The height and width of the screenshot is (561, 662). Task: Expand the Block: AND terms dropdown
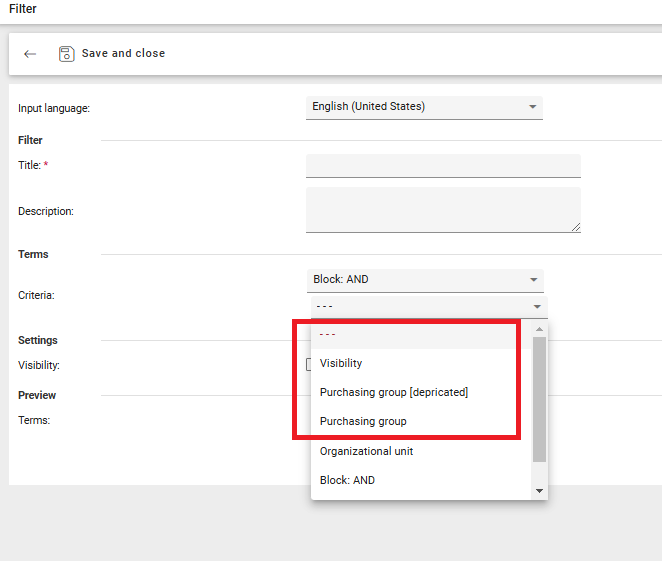424,280
